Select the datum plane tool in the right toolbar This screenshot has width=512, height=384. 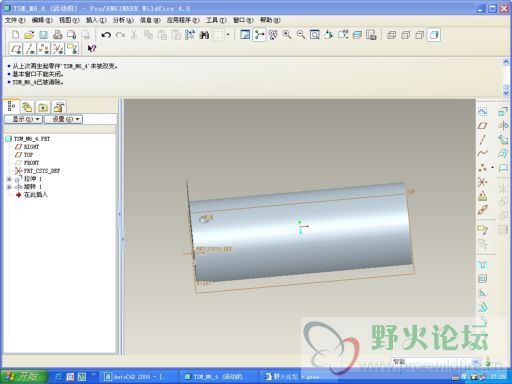tap(482, 126)
